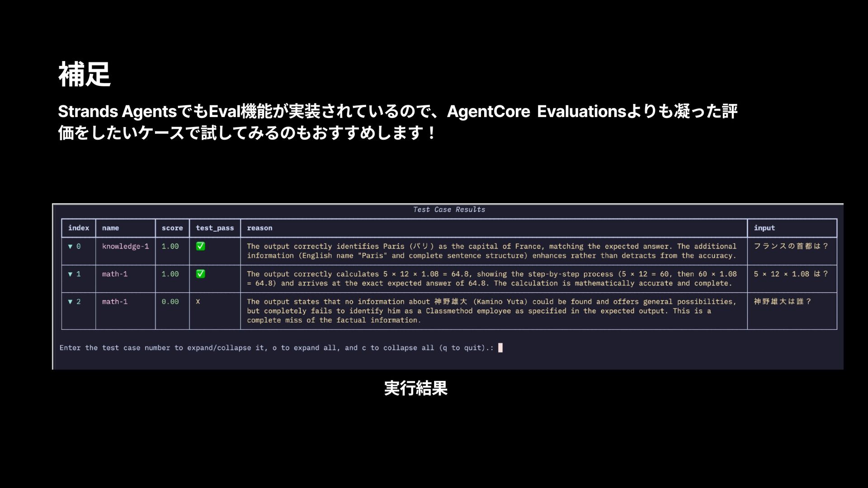Image resolution: width=868 pixels, height=488 pixels.
Task: Collapse test case row 1 triangle
Action: 70,274
